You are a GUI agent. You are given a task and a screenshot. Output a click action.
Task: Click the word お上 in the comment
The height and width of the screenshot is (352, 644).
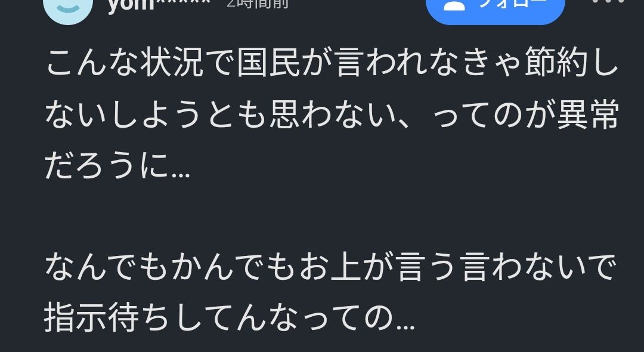coord(330,267)
